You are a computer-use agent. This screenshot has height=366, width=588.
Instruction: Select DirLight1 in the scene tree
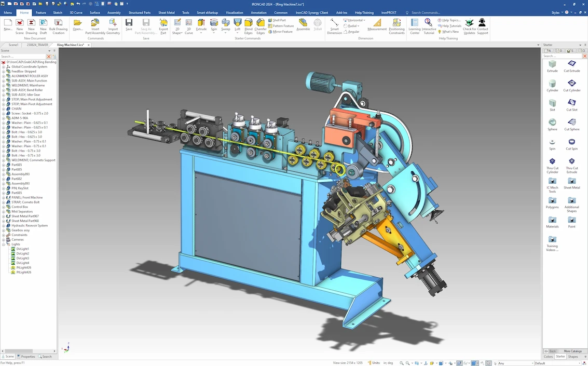[x=22, y=249]
